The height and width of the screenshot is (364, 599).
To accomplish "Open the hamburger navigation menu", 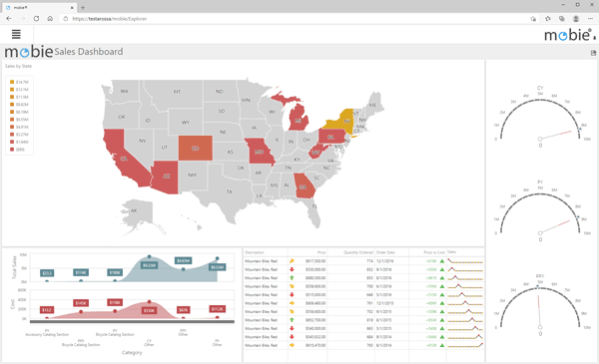I will pyautogui.click(x=16, y=34).
